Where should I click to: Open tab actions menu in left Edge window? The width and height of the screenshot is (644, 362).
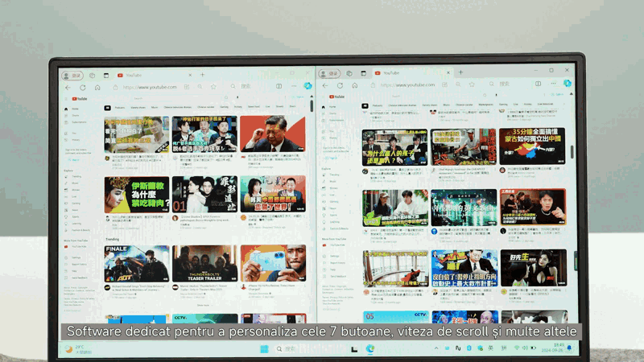tap(106, 76)
